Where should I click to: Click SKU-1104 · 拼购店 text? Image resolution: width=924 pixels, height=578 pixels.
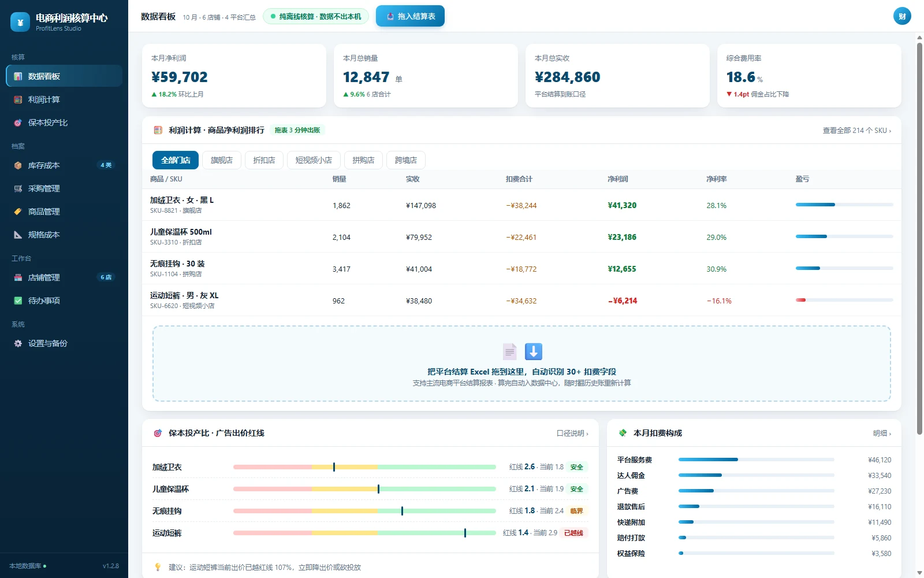pos(176,274)
